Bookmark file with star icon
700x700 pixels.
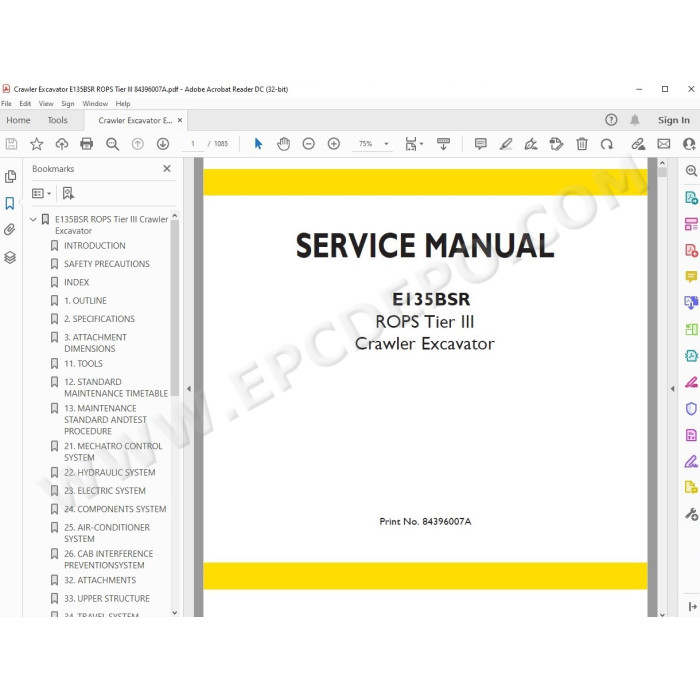tap(37, 144)
